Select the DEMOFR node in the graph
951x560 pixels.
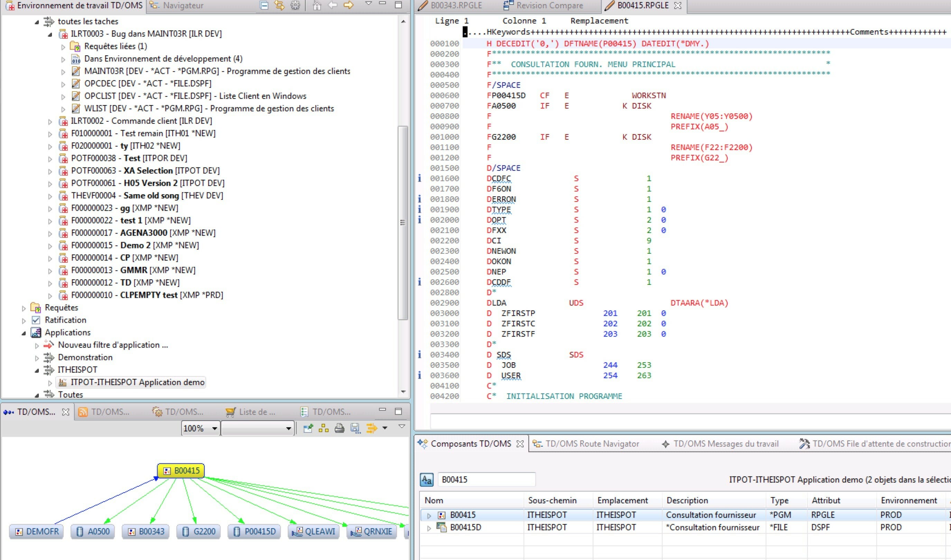pos(36,531)
